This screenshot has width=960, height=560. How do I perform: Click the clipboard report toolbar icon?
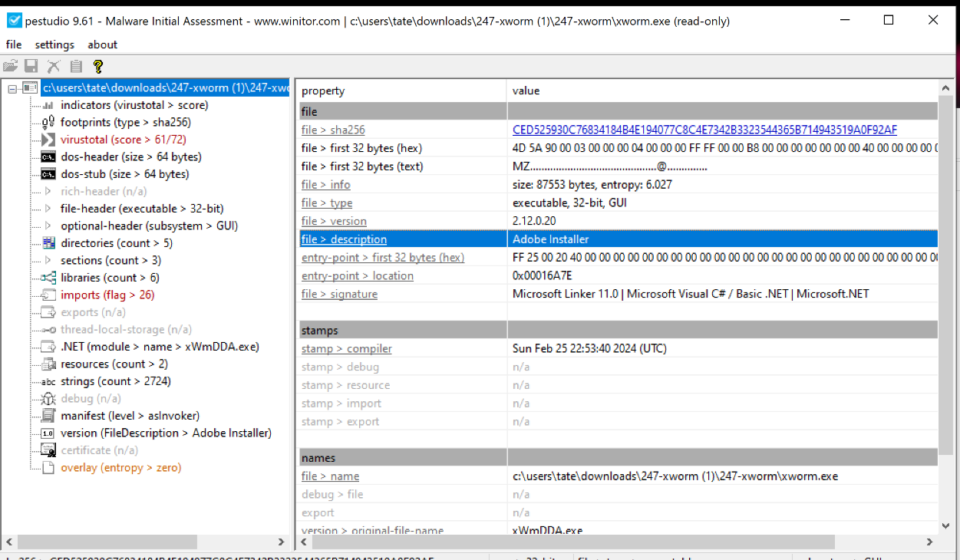tap(75, 65)
